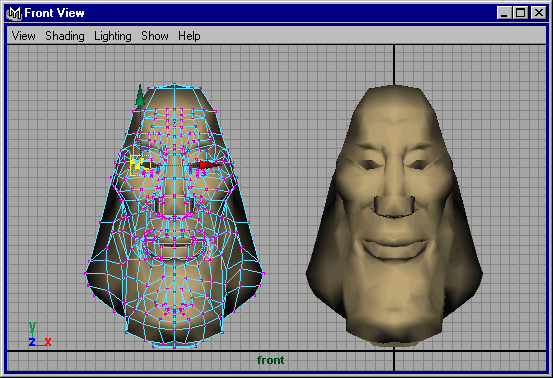553x378 pixels.
Task: Click the XYZ axis indicator
Action: [40, 334]
